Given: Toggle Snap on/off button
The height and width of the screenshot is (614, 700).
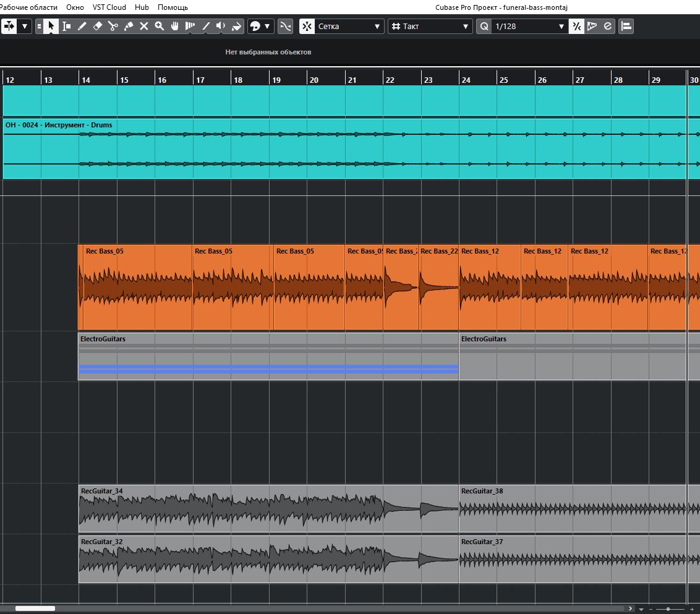Looking at the screenshot, I should pyautogui.click(x=307, y=27).
